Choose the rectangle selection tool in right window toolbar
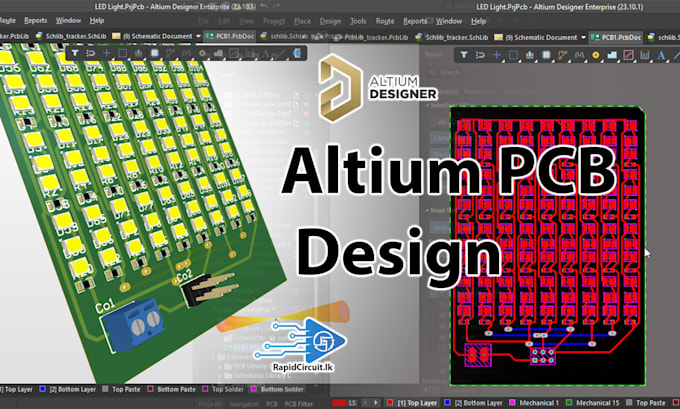680x409 pixels. tap(513, 55)
